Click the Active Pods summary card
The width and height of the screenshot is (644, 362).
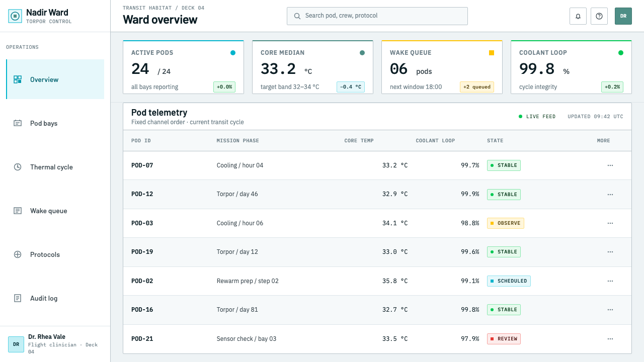point(183,67)
